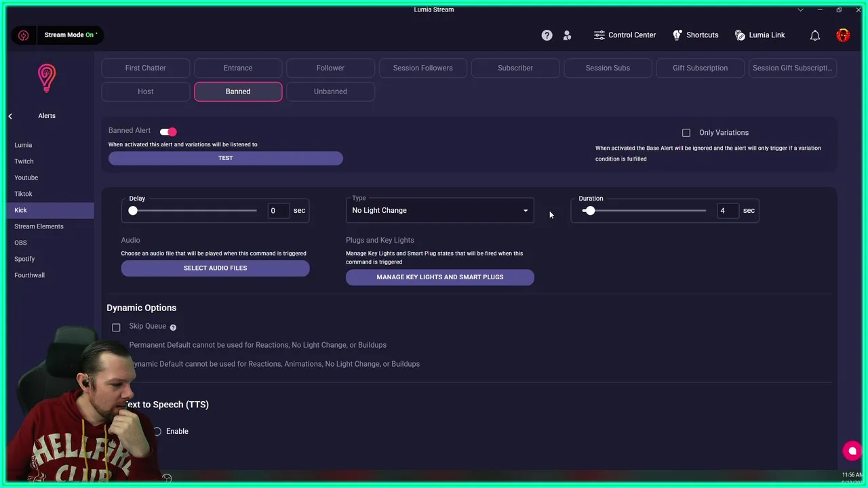Select the Banned tab
The width and height of the screenshot is (868, 488).
(x=238, y=91)
